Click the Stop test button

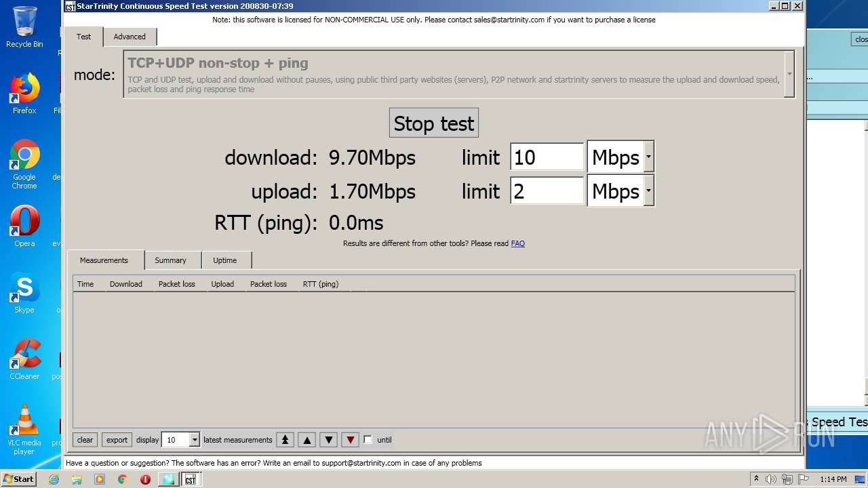tap(434, 123)
